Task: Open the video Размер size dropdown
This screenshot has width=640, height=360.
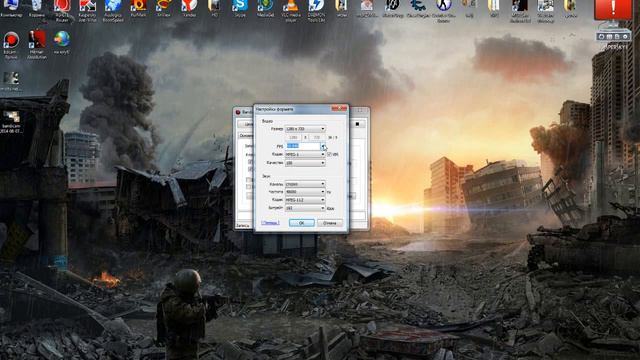Action: coord(305,129)
